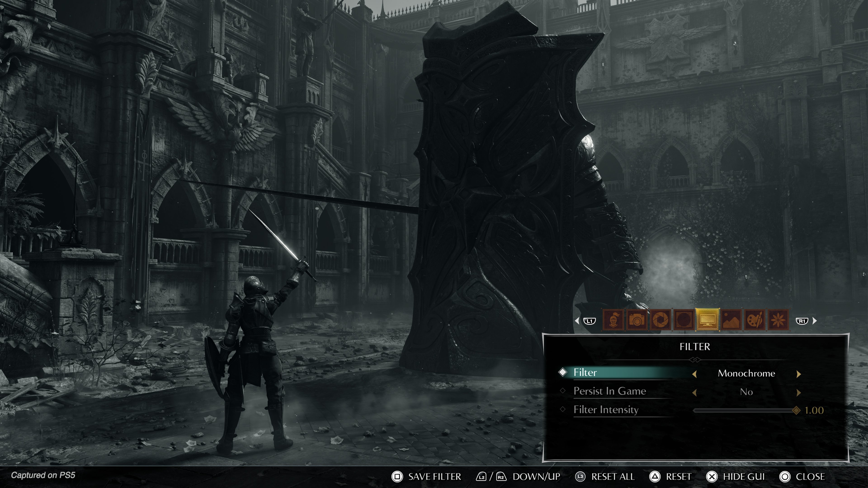Open the camera settings tab icon
This screenshot has height=488, width=868.
637,320
